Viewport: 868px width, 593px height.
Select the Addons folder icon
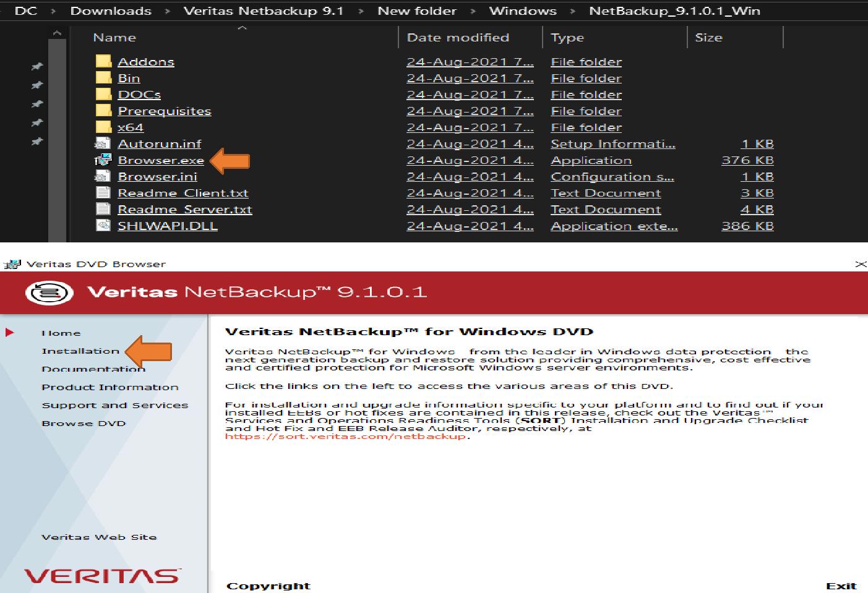[103, 62]
